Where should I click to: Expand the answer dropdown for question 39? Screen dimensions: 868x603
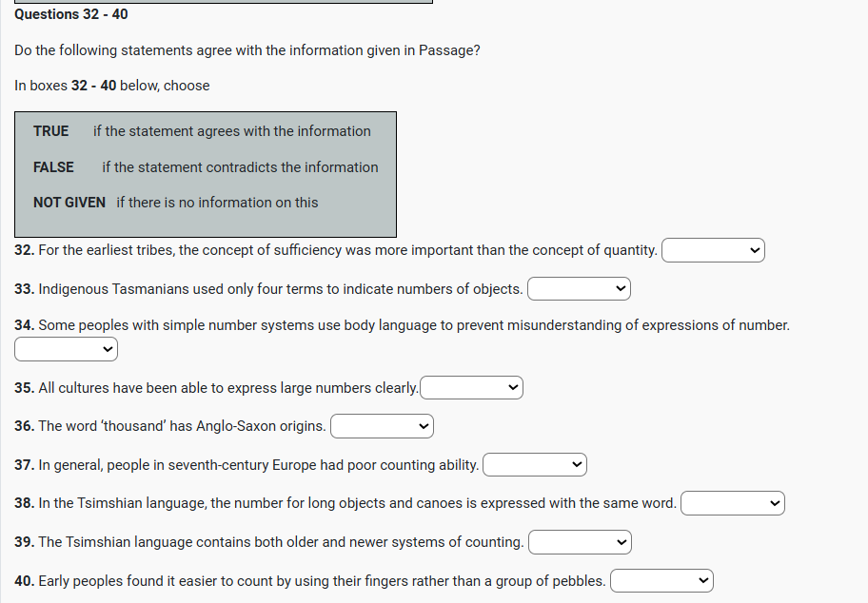pos(580,542)
